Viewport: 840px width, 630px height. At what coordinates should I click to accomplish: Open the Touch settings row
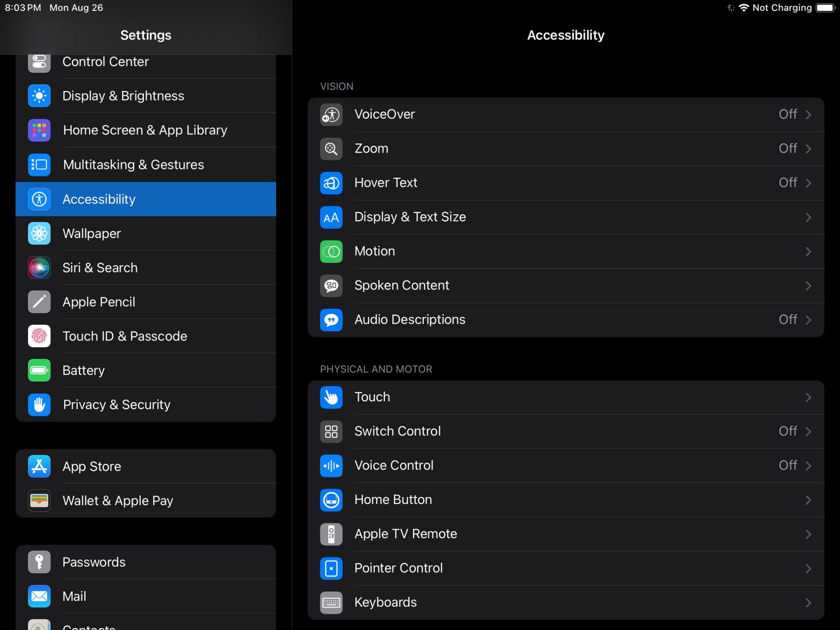(x=372, y=397)
